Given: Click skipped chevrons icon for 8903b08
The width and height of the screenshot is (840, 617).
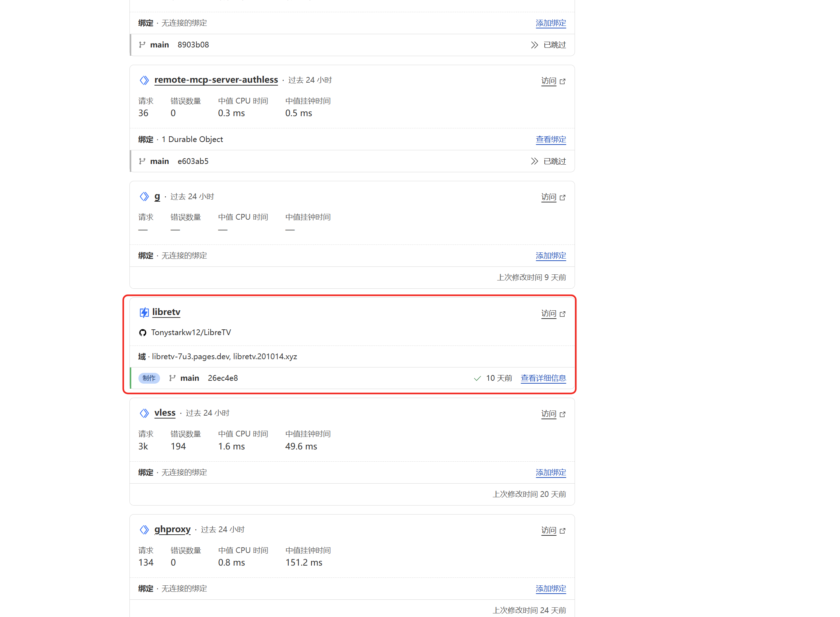Looking at the screenshot, I should tap(534, 45).
